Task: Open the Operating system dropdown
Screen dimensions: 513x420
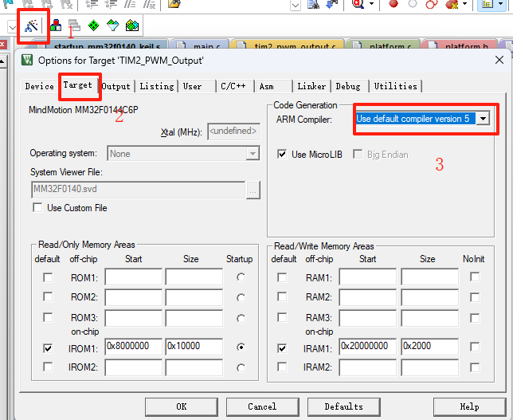Action: [253, 154]
